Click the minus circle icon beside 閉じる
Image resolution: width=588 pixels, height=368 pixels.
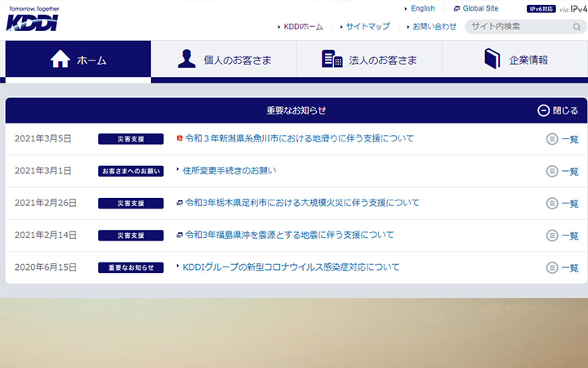point(543,110)
